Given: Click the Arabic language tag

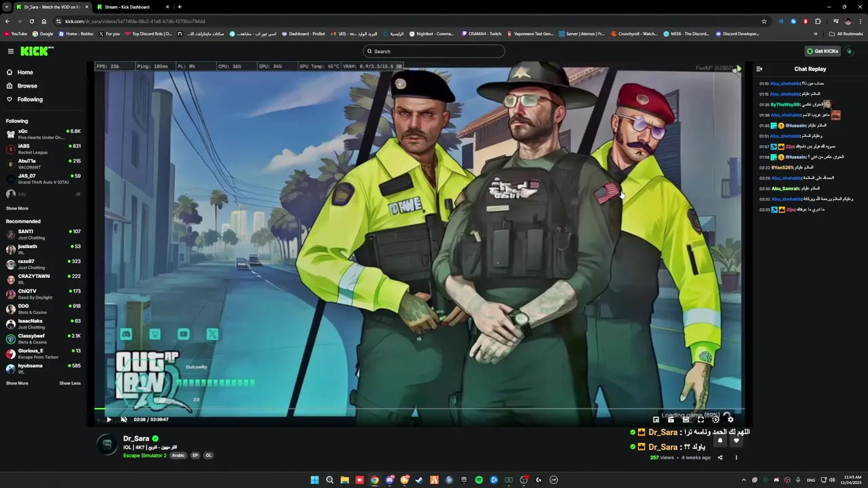Looking at the screenshot, I should click(x=178, y=455).
